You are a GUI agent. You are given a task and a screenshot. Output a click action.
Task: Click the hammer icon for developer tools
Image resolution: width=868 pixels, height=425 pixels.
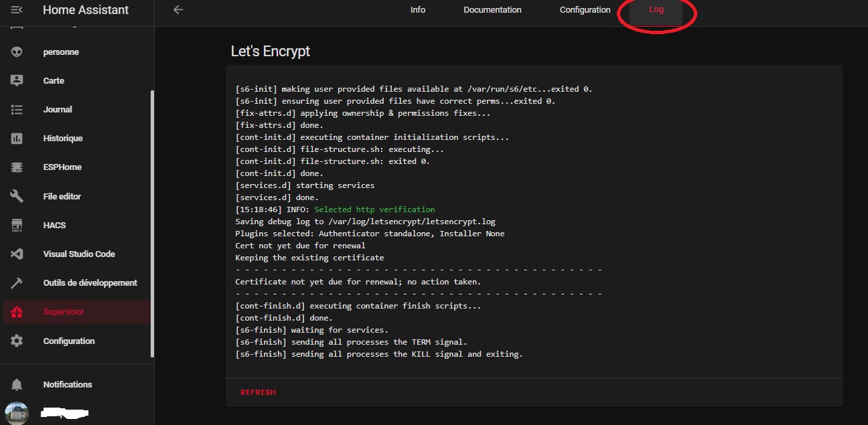(x=17, y=283)
